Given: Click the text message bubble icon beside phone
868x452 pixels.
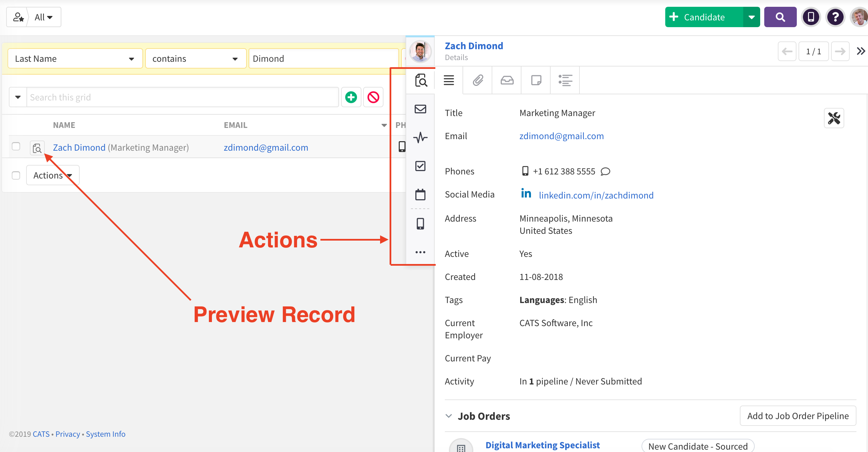Looking at the screenshot, I should [606, 171].
